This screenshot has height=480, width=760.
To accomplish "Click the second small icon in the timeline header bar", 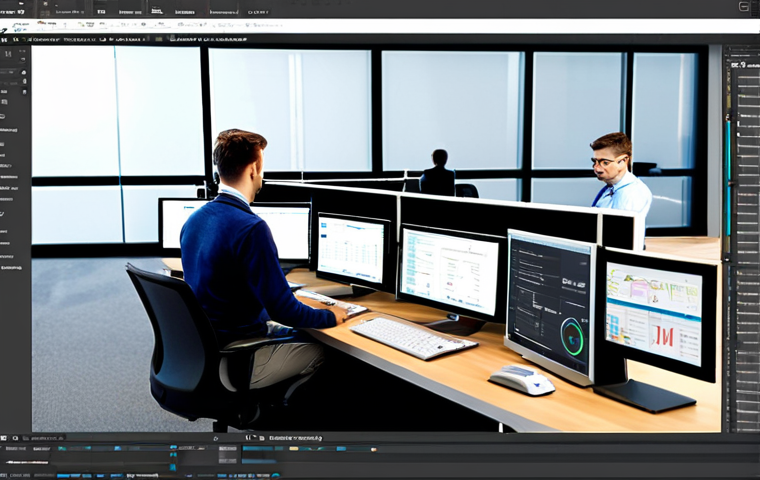I will tap(16, 438).
